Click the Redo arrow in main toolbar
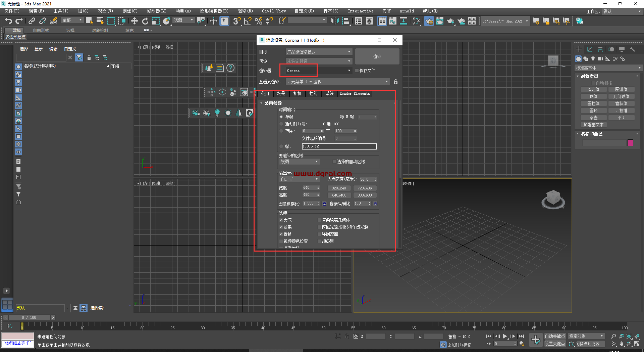The height and width of the screenshot is (352, 644). click(x=19, y=21)
